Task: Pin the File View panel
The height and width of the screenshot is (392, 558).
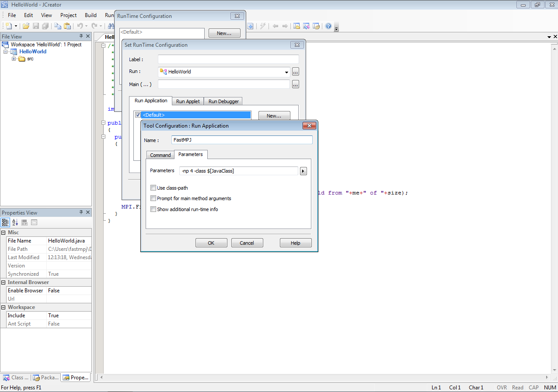Action: point(81,36)
